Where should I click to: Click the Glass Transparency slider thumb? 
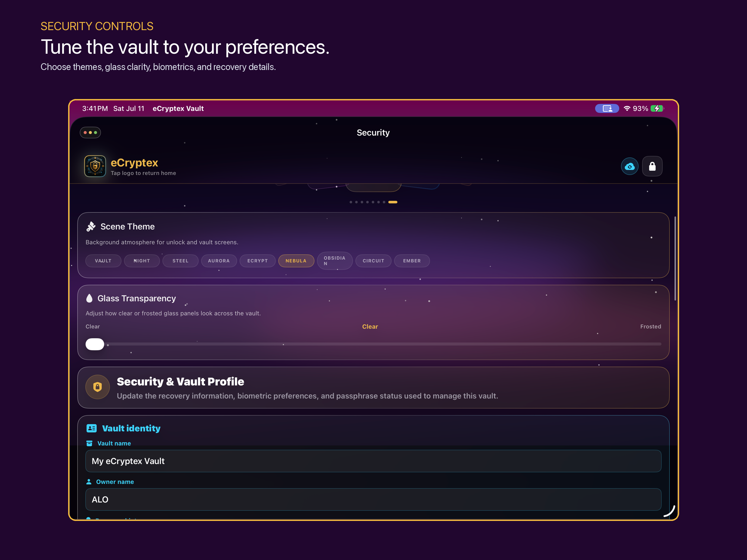point(95,344)
